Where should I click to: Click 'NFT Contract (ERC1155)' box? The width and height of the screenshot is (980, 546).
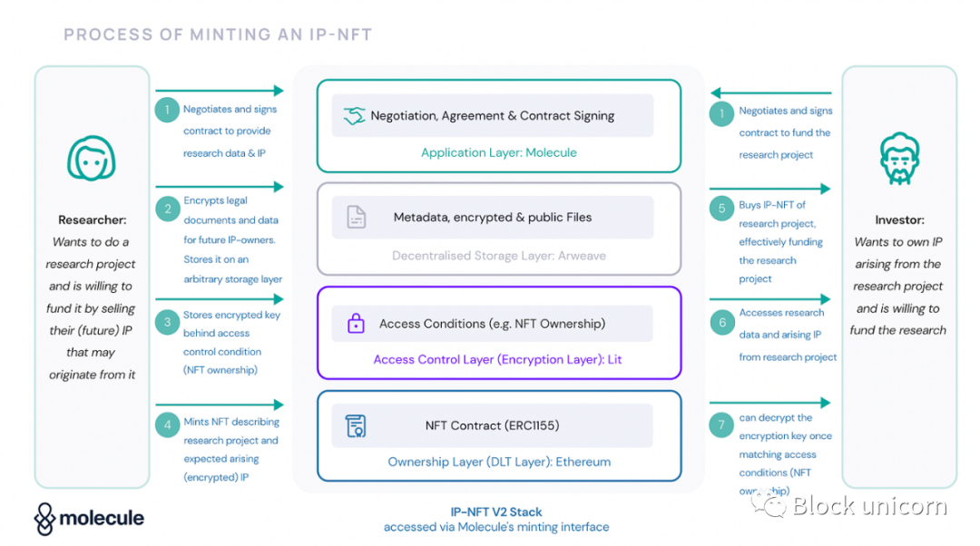(493, 425)
